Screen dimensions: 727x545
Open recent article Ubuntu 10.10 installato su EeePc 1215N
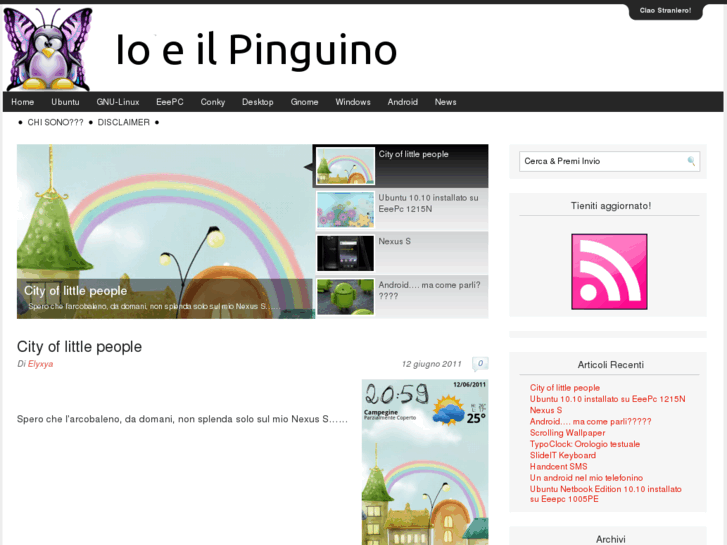click(x=607, y=399)
